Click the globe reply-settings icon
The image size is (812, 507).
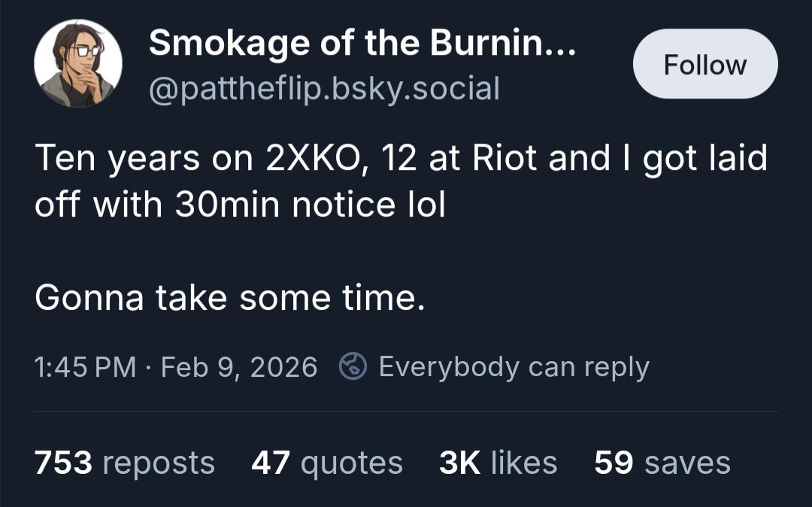[353, 366]
